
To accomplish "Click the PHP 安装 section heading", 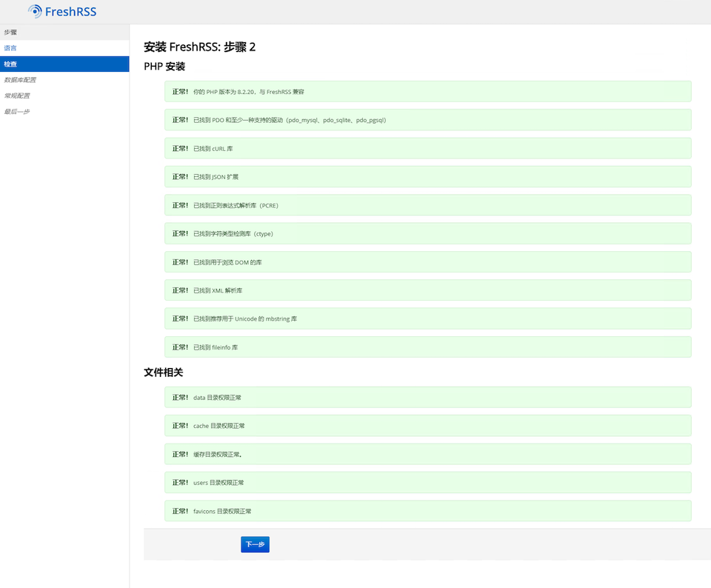I will click(x=164, y=67).
